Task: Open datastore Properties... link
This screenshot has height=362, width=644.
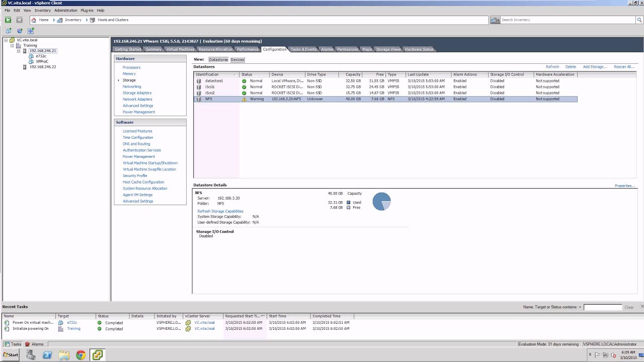Action: tap(625, 186)
